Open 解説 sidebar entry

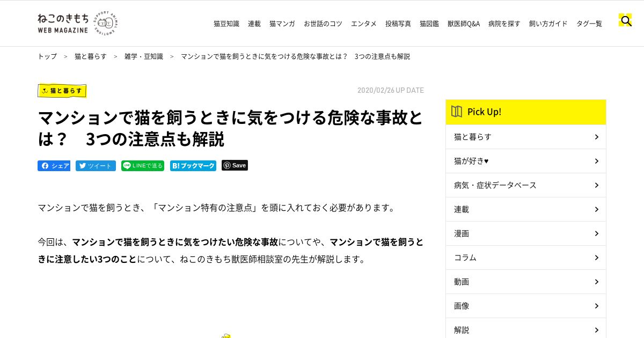526,328
